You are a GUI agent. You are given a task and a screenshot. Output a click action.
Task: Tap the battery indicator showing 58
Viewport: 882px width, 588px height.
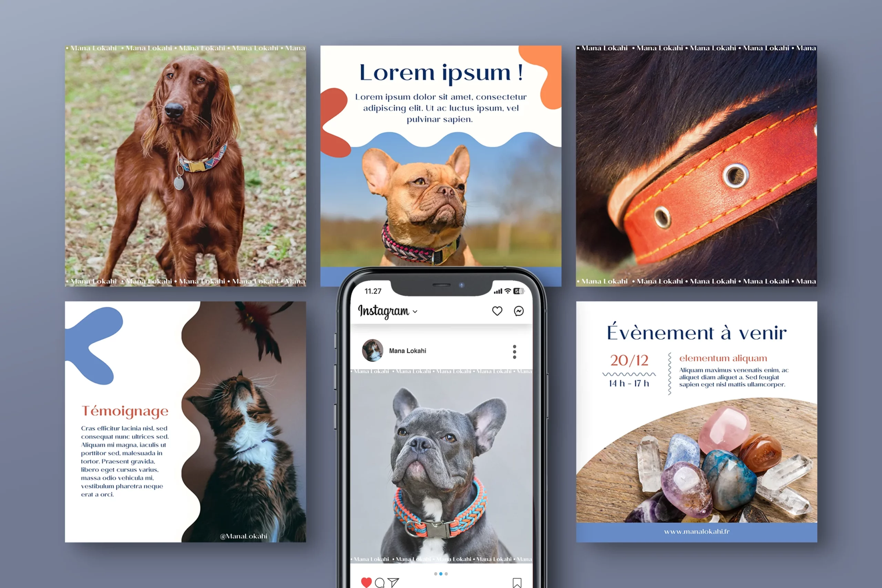pos(518,291)
